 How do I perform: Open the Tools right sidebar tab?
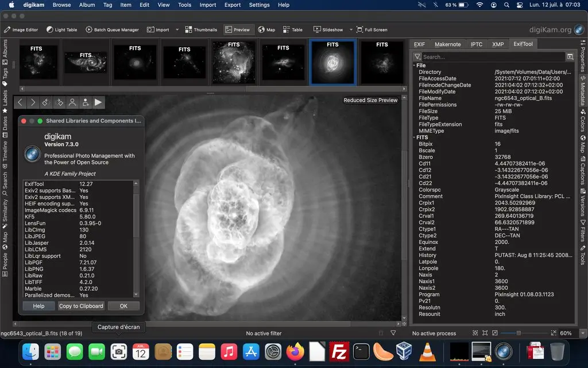583,255
